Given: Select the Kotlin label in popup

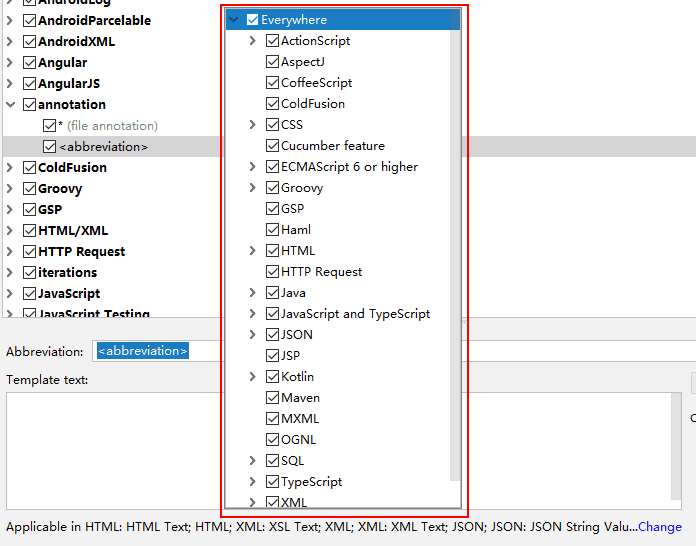Looking at the screenshot, I should [x=297, y=376].
